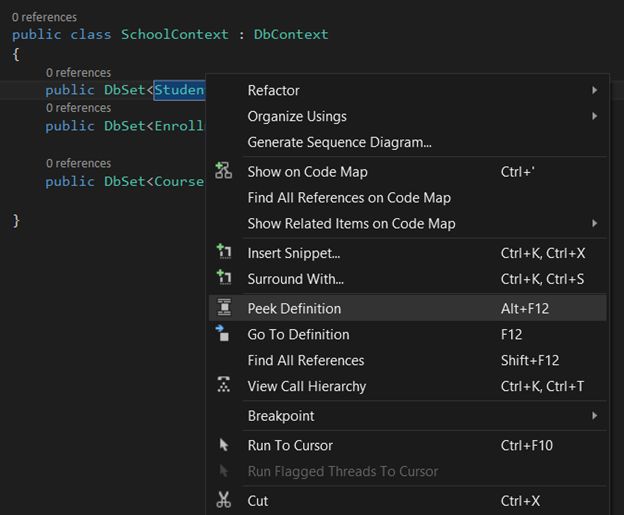
Task: Click the DbContext base class name
Action: coord(290,34)
